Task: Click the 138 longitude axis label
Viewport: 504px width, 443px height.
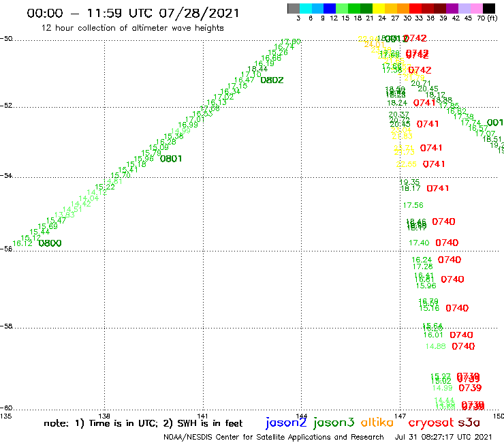Action: (x=104, y=416)
